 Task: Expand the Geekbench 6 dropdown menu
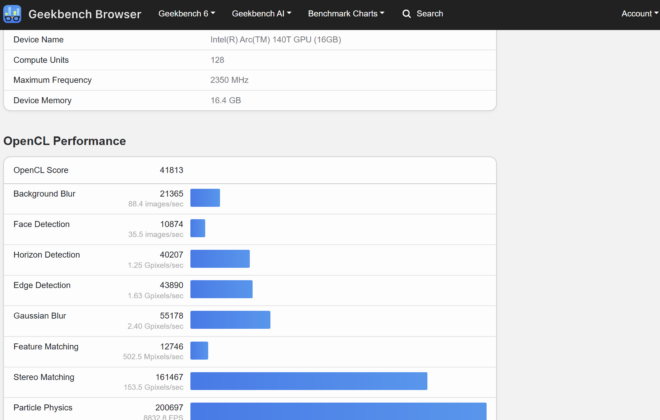tap(186, 13)
